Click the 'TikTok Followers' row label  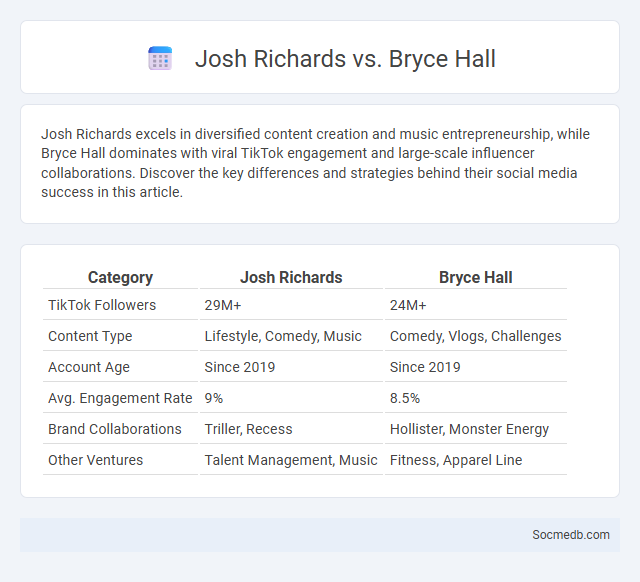tap(102, 305)
